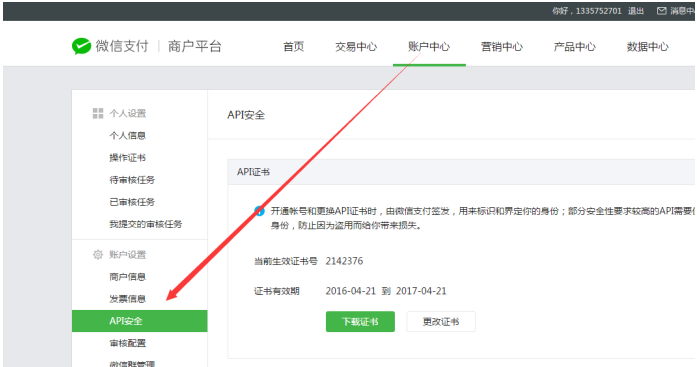697x367 pixels.
Task: Click the 退出 logout link
Action: coord(636,11)
